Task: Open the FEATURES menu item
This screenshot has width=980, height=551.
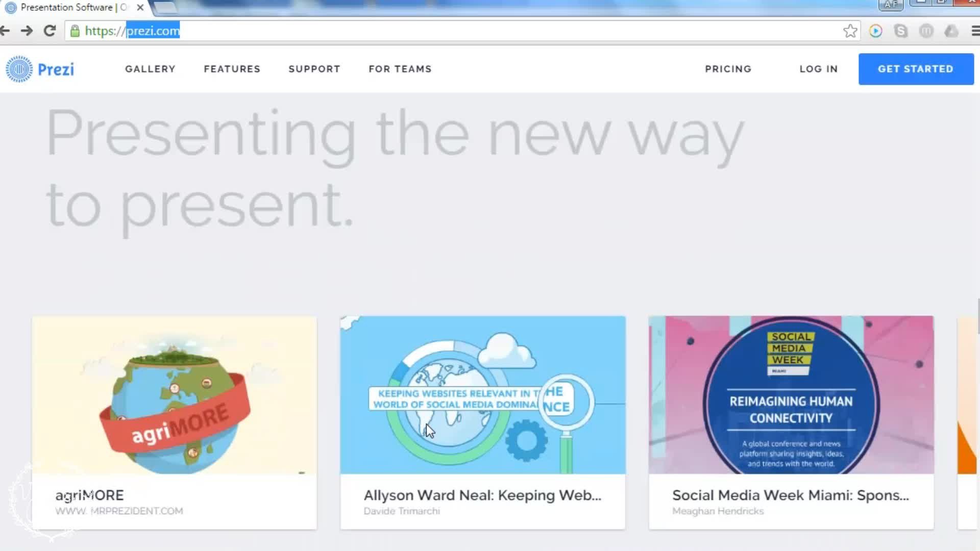Action: pos(232,69)
